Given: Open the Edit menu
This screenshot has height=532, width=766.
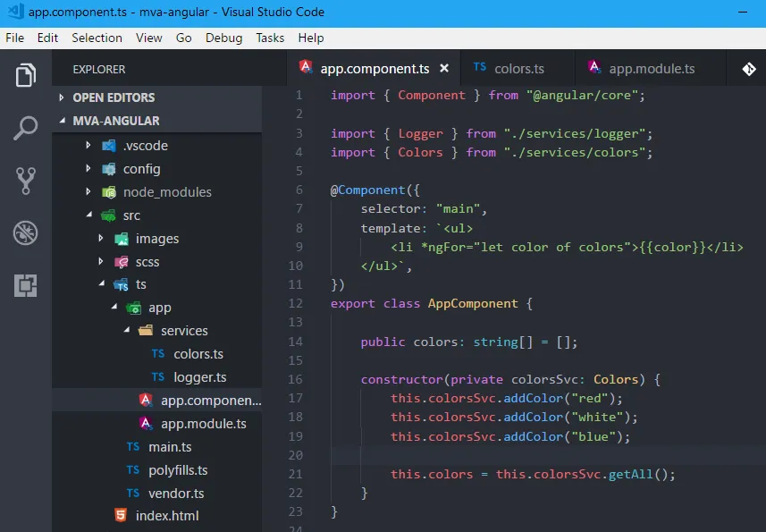Looking at the screenshot, I should click(x=48, y=38).
